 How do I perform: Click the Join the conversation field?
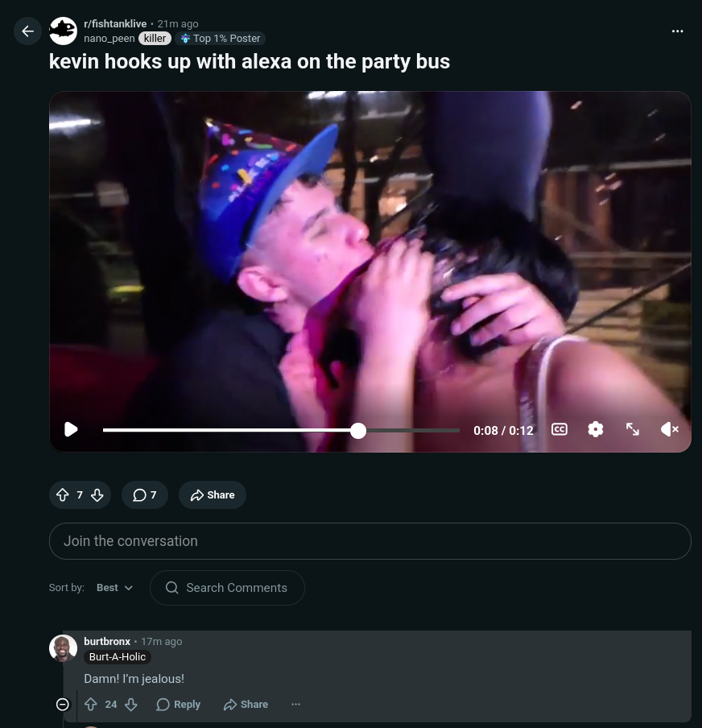[x=370, y=541]
